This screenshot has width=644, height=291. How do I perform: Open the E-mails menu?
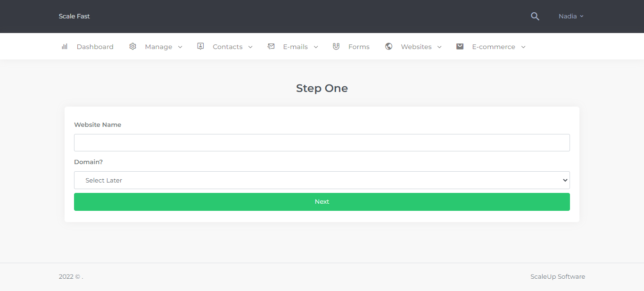point(293,47)
